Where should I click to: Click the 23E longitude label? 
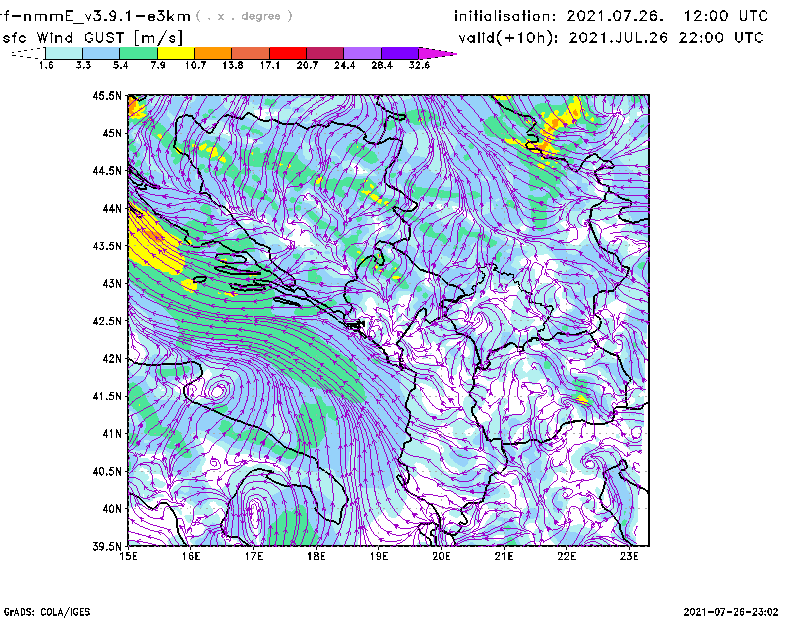pos(629,556)
